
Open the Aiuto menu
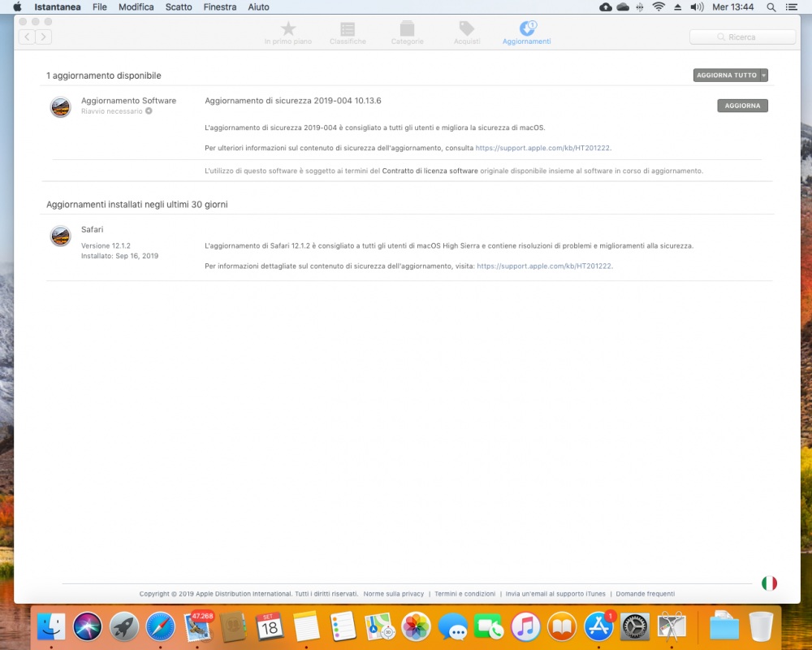(258, 6)
